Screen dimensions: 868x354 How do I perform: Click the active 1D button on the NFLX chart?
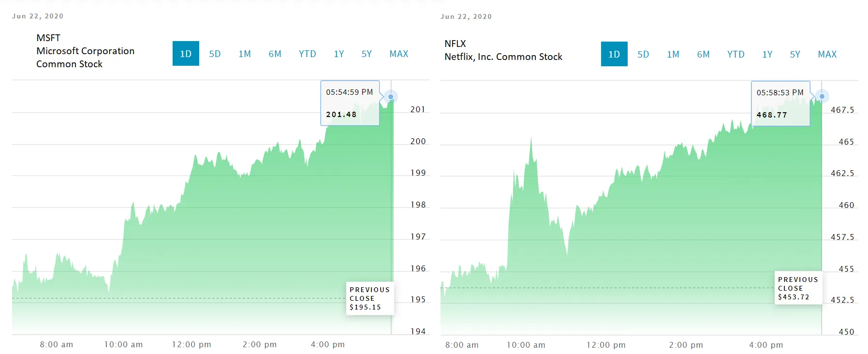[x=614, y=54]
